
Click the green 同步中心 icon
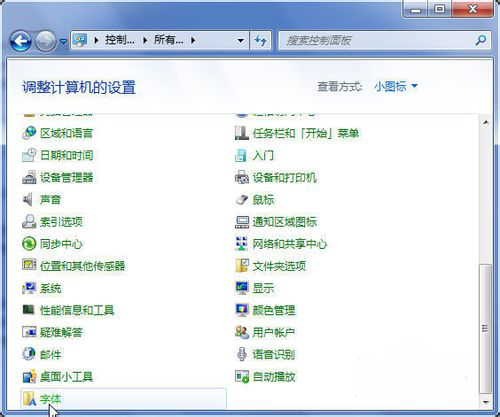(x=29, y=244)
